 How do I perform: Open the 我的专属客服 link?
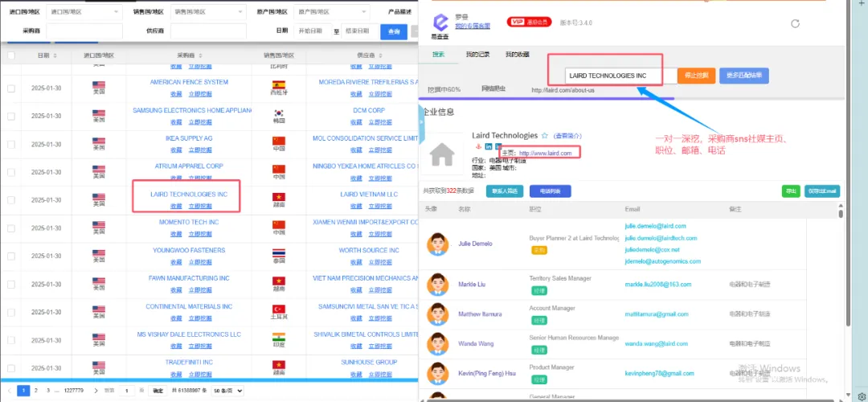[473, 26]
